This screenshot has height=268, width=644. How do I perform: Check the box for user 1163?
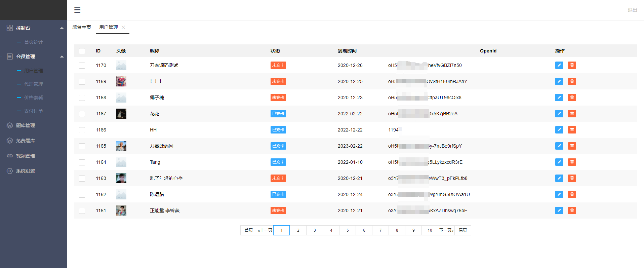pyautogui.click(x=82, y=179)
